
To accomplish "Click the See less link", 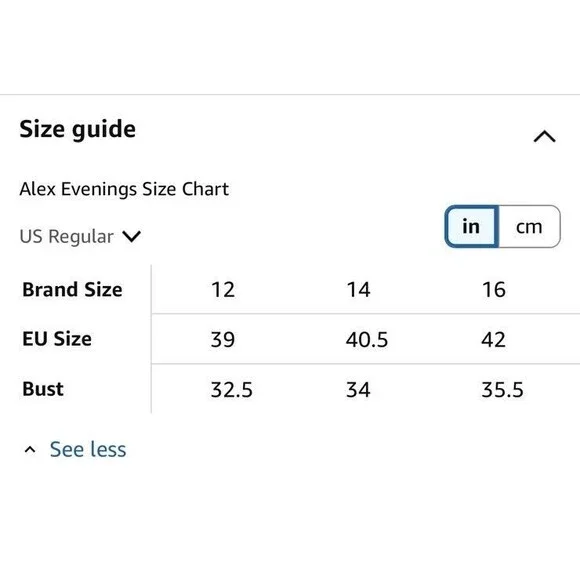I will 88,449.
